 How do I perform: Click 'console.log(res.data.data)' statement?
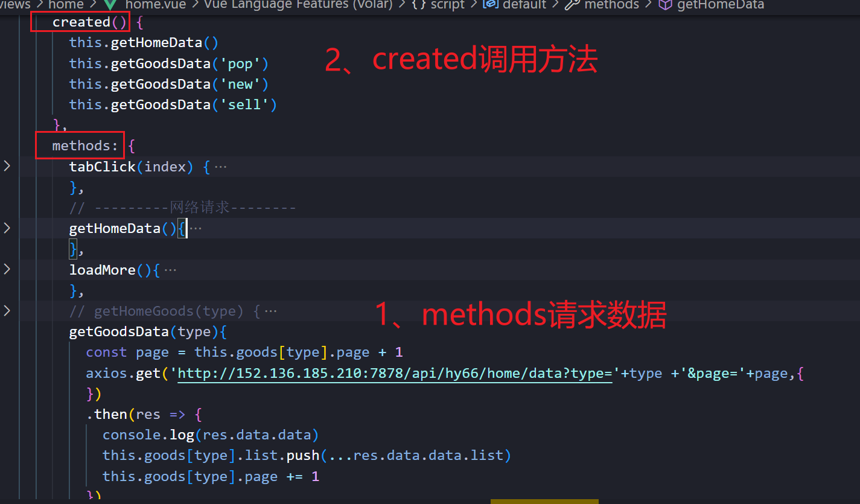pos(211,435)
